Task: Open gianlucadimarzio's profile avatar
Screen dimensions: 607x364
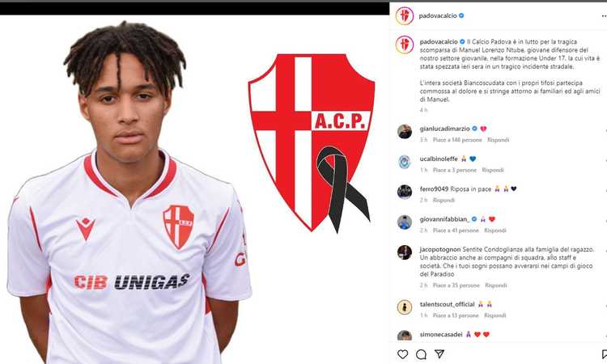Action: coord(405,132)
